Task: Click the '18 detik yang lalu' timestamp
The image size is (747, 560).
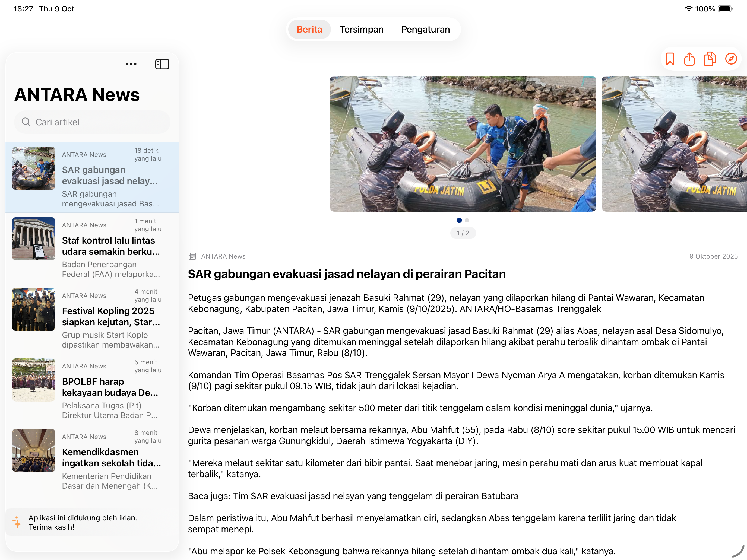Action: 148,154
